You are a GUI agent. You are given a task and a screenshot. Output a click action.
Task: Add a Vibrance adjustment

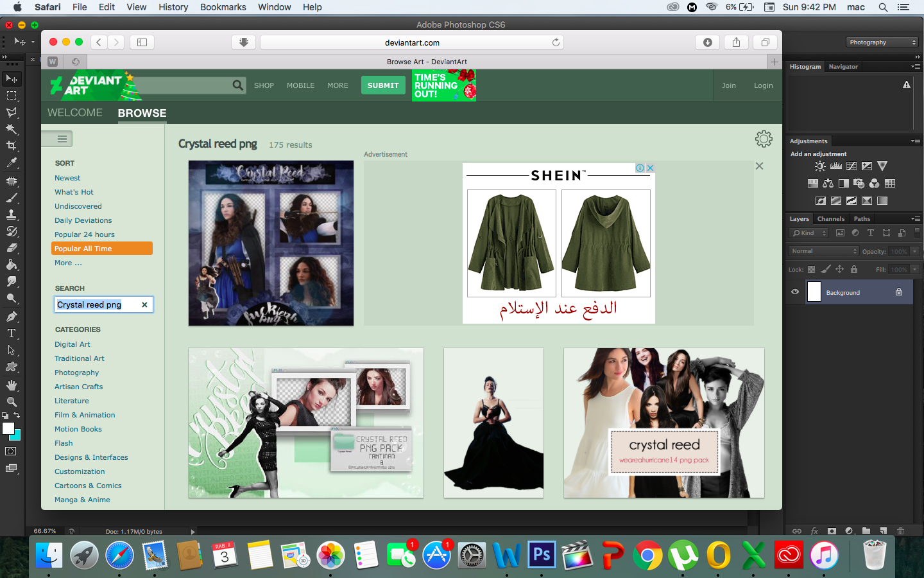[x=882, y=166]
